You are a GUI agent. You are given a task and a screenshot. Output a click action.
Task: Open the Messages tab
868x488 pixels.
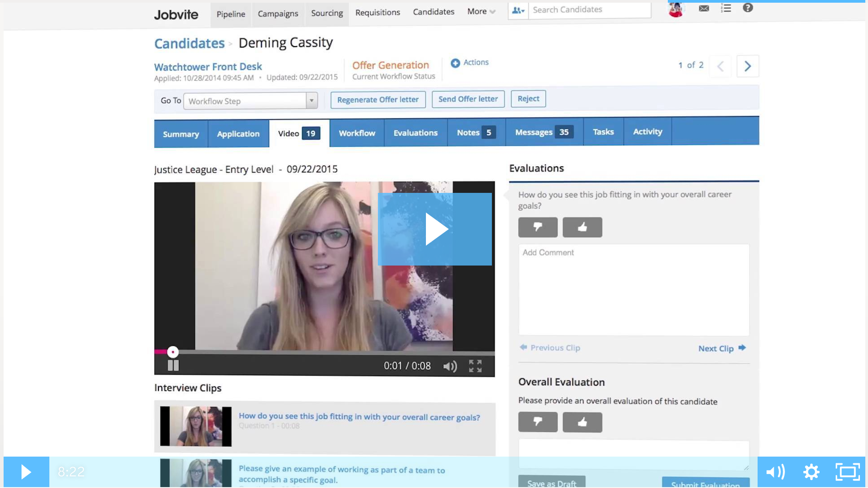[x=544, y=132]
